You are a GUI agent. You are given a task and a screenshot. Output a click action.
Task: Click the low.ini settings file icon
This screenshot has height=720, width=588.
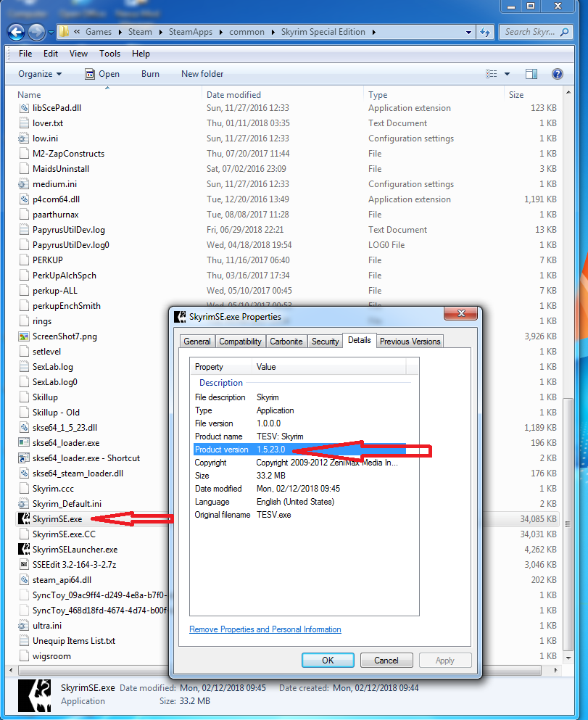[x=23, y=138]
